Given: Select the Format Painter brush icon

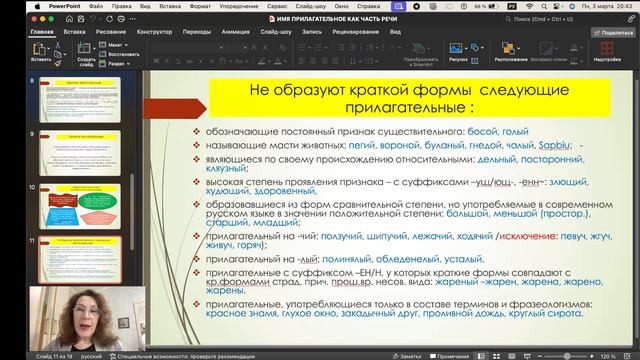Looking at the screenshot, I should (58, 63).
